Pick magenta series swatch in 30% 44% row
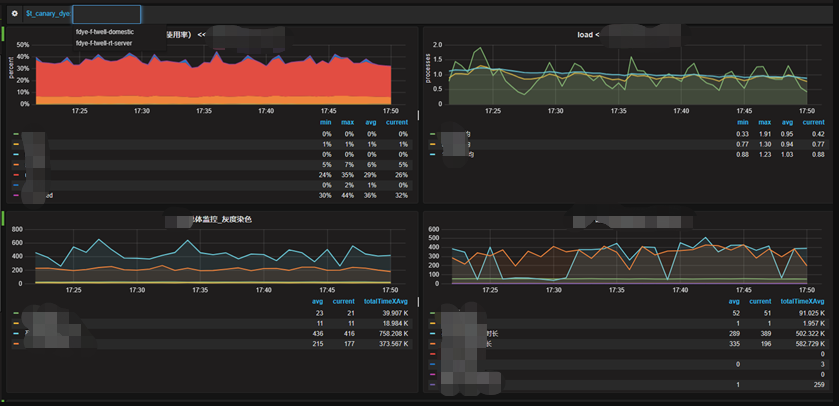839x406 pixels. click(x=16, y=195)
